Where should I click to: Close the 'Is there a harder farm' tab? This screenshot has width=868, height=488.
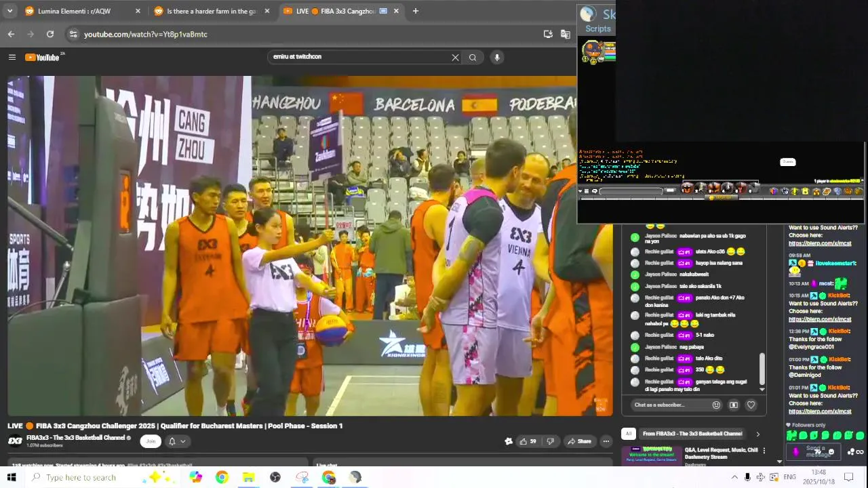click(267, 11)
